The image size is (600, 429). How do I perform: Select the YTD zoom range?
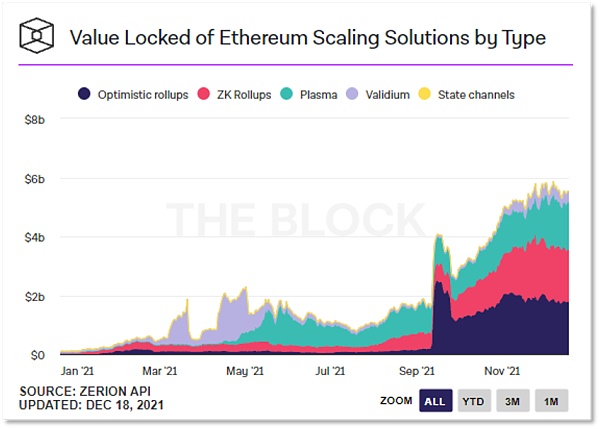(474, 401)
